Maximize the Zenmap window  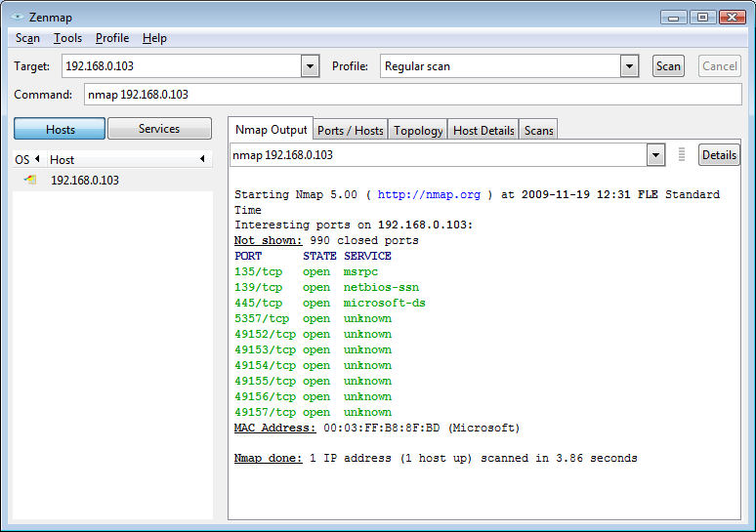pyautogui.click(x=702, y=18)
